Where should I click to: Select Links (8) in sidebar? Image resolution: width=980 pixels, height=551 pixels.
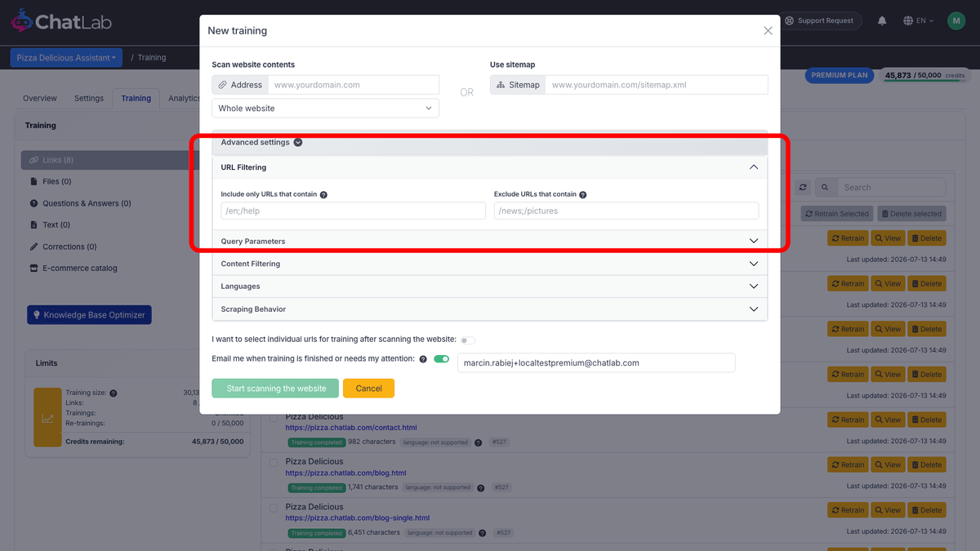click(x=110, y=160)
